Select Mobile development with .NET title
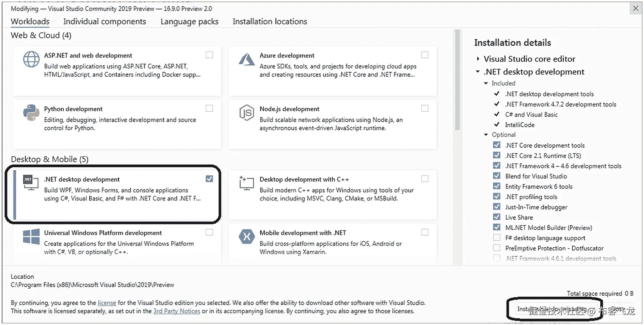This screenshot has width=644, height=325. click(x=303, y=233)
